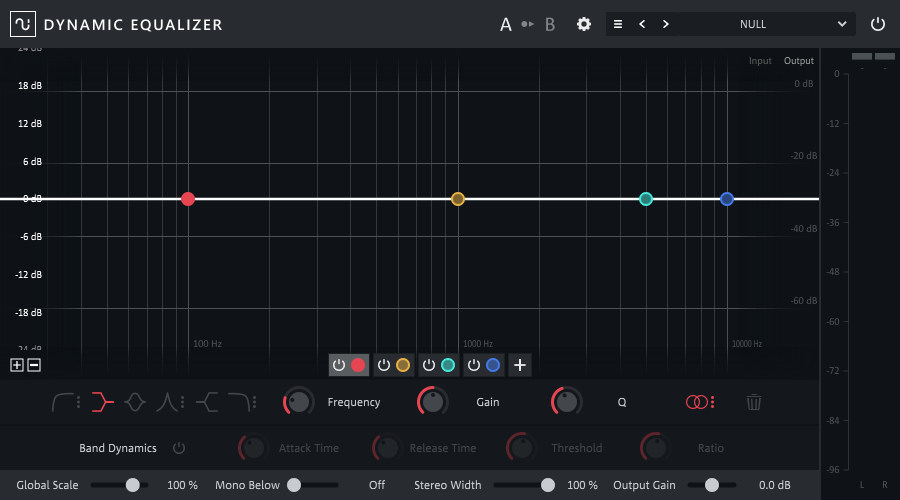Select the blue band color dot
Viewport: 900px width, 500px height.
493,365
